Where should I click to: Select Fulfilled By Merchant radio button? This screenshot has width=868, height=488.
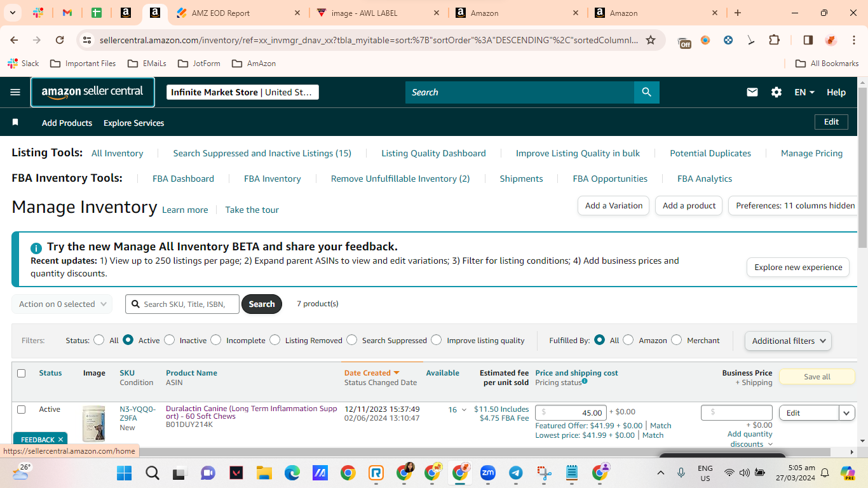click(x=676, y=340)
